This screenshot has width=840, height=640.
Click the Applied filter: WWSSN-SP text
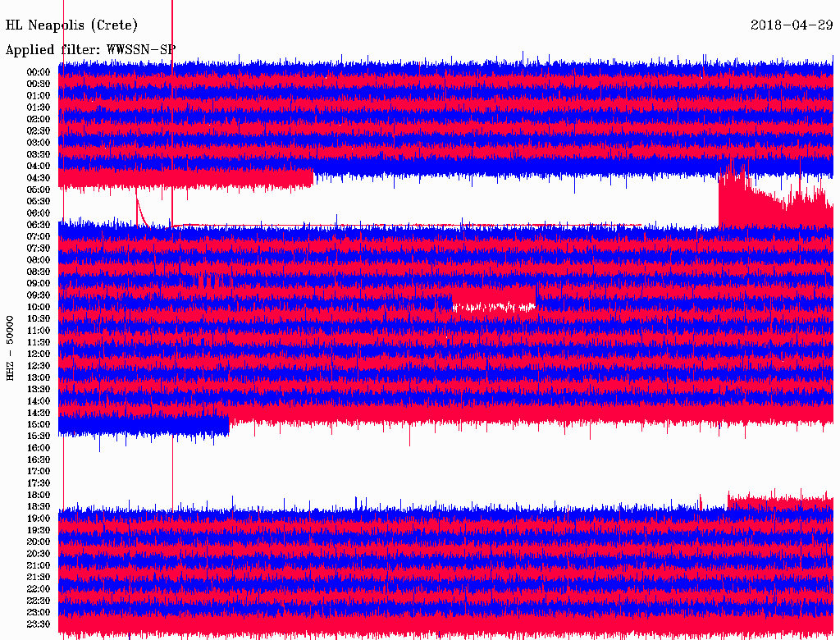click(x=90, y=50)
